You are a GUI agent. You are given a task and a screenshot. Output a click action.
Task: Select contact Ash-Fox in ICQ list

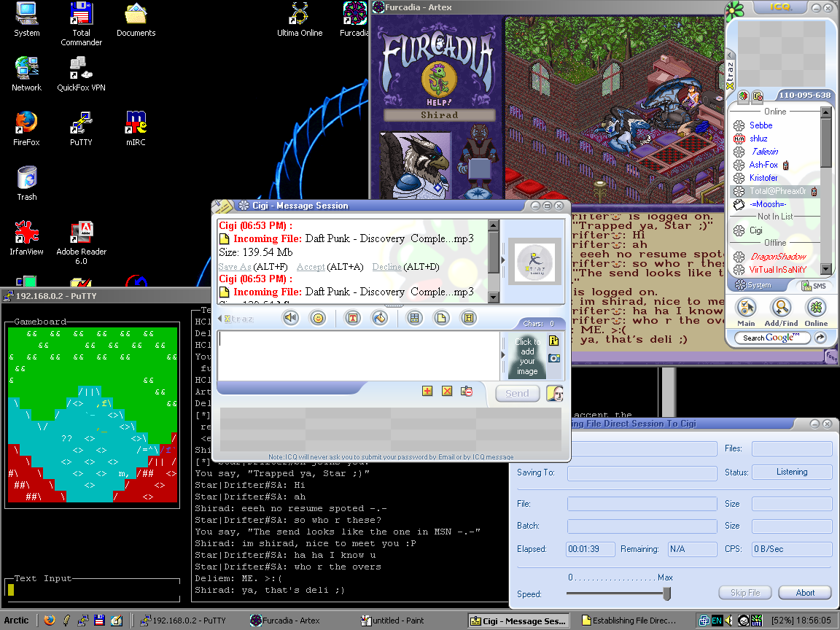(763, 165)
